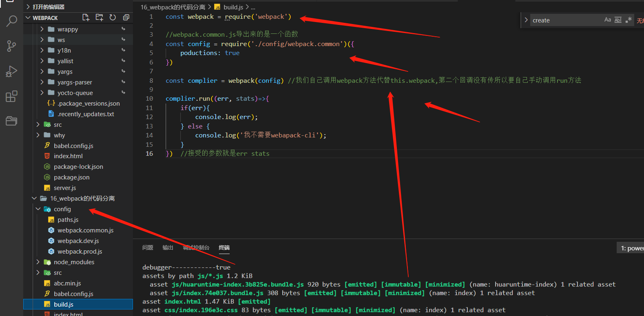Expand the y18n folder

42,50
